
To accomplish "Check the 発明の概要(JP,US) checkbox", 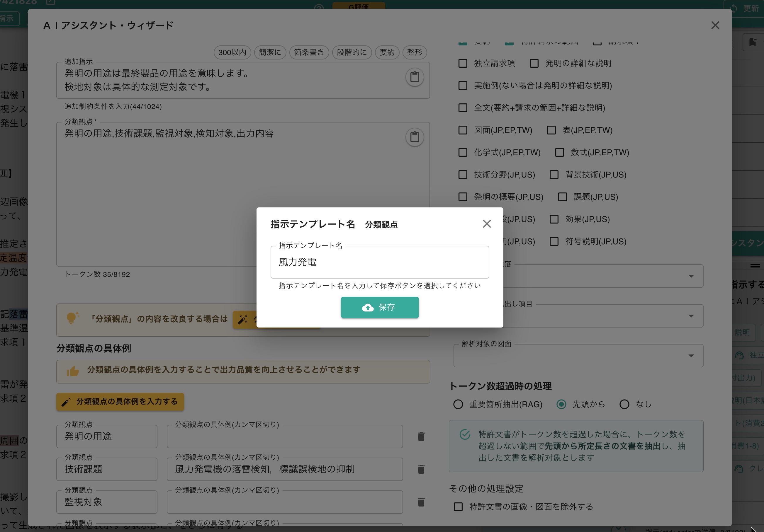I will pyautogui.click(x=463, y=197).
